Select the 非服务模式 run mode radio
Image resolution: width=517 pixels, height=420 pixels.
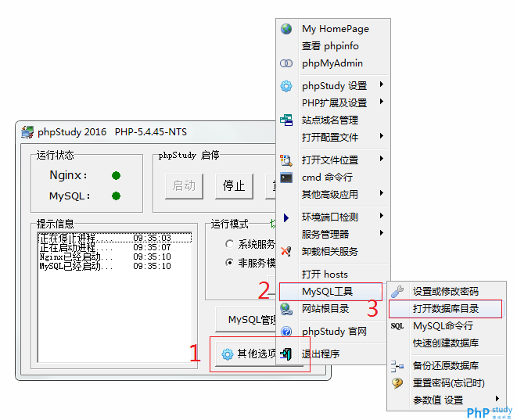[x=229, y=263]
